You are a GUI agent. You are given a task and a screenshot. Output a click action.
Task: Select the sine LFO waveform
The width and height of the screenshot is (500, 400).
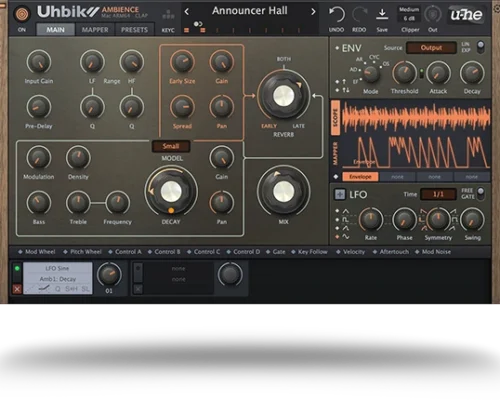[345, 236]
